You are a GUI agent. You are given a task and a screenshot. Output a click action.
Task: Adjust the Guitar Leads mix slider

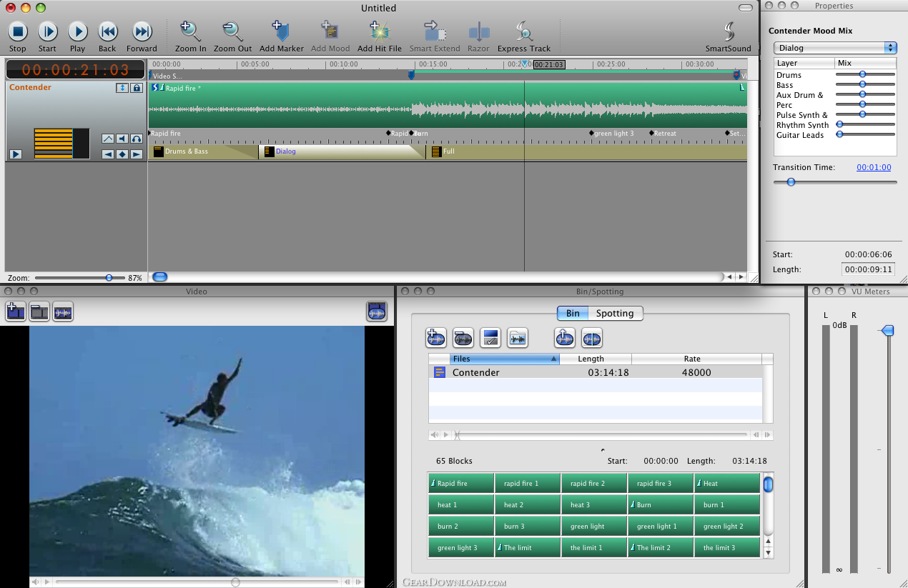click(x=839, y=134)
